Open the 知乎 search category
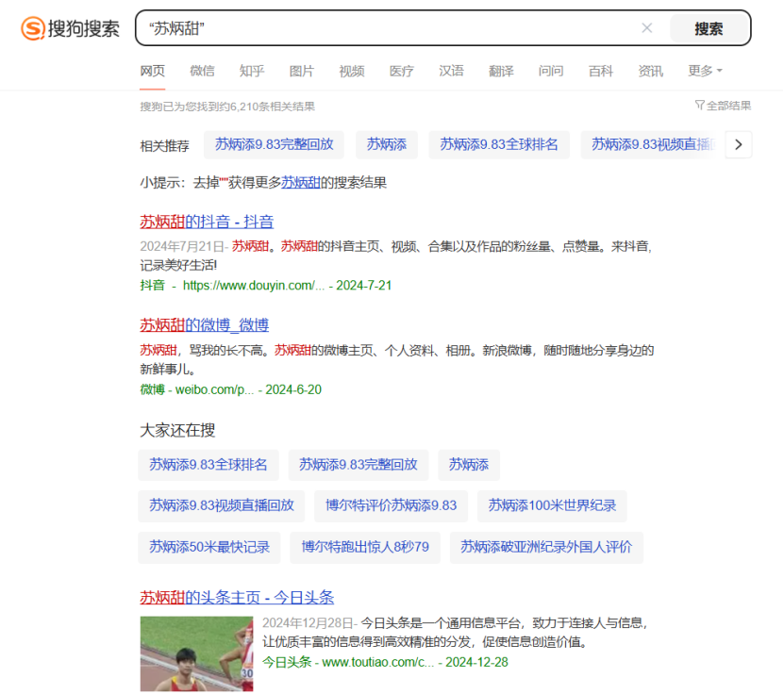 tap(252, 70)
